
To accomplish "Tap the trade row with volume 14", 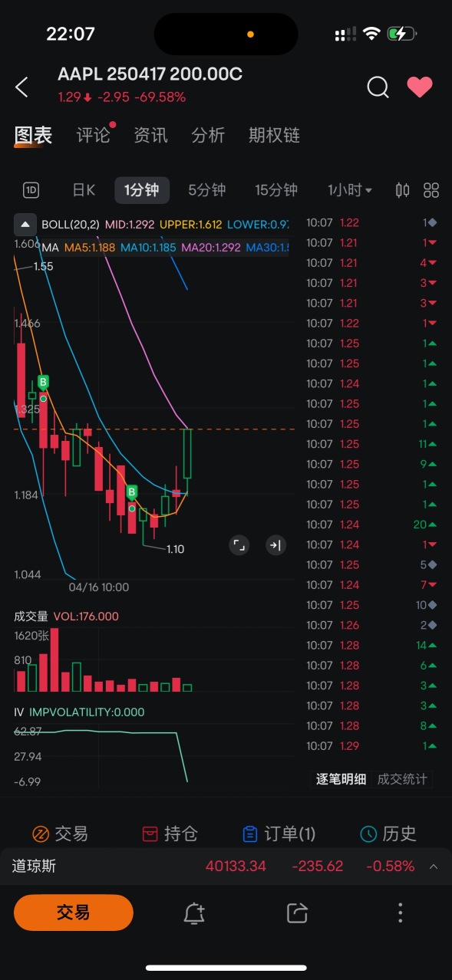I will 370,646.
